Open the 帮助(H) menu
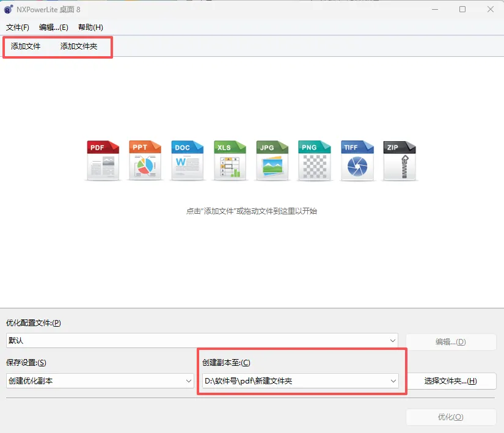 coord(90,27)
